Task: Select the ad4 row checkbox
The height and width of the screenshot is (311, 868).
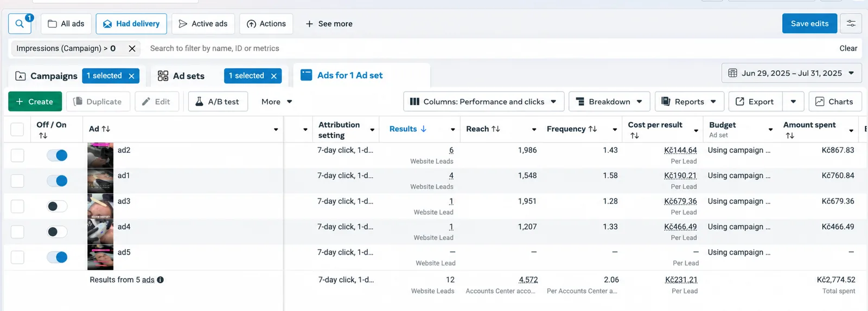Action: 17,232
